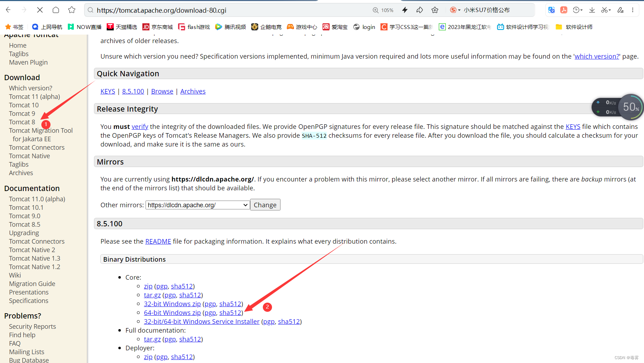The width and height of the screenshot is (644, 363).
Task: Download the 32-bit/64-bit Windows Service Installer
Action: [202, 321]
